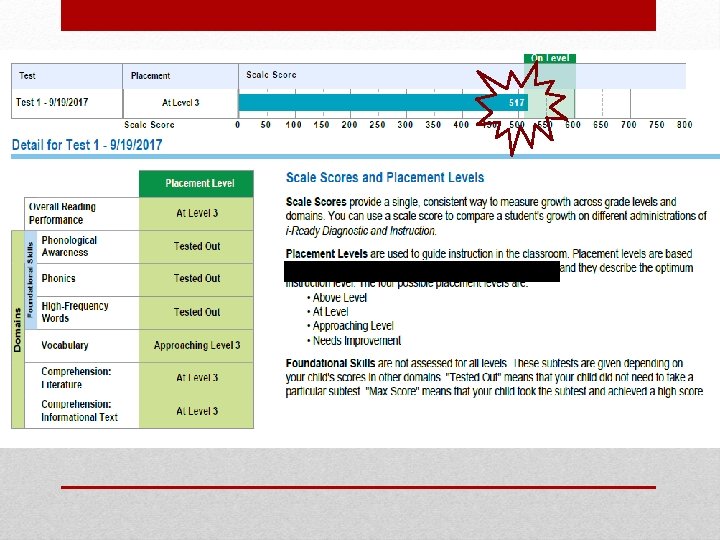720x540 pixels.
Task: Click the score value '517' on the bar
Action: 517,102
